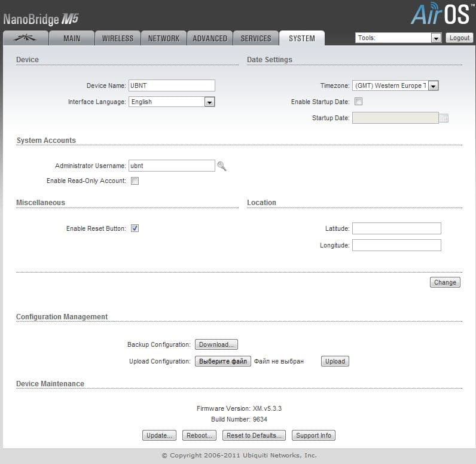
Task: Expand the Interface Language dropdown
Action: click(x=172, y=102)
